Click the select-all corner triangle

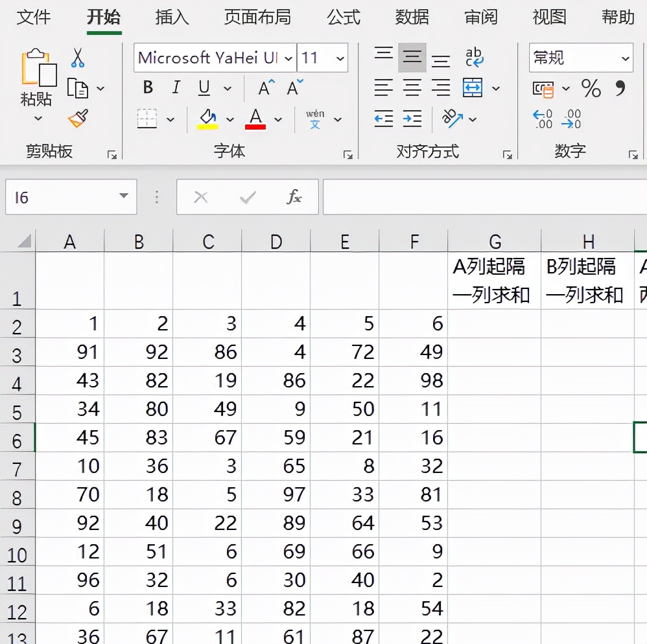click(x=25, y=241)
